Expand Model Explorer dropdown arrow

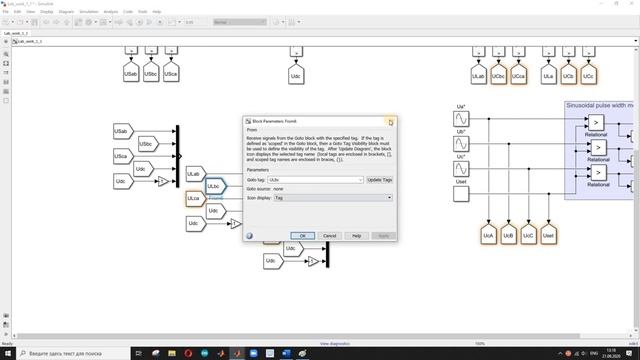pos(110,22)
